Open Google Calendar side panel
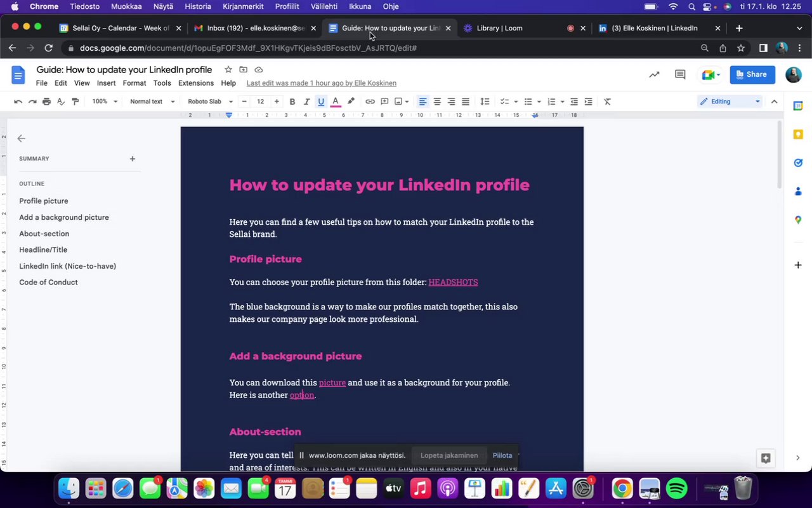The height and width of the screenshot is (508, 812). pyautogui.click(x=798, y=106)
